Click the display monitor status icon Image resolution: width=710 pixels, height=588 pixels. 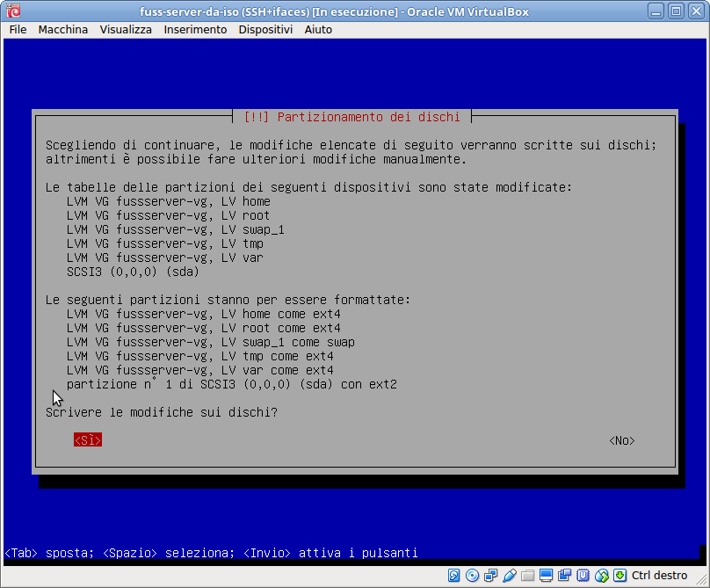pyautogui.click(x=546, y=576)
